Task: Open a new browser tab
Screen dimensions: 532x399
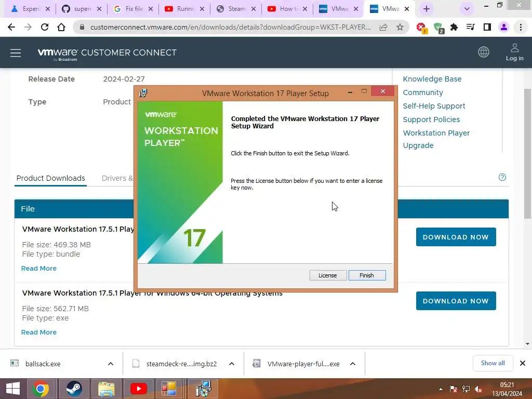Action: [427, 9]
